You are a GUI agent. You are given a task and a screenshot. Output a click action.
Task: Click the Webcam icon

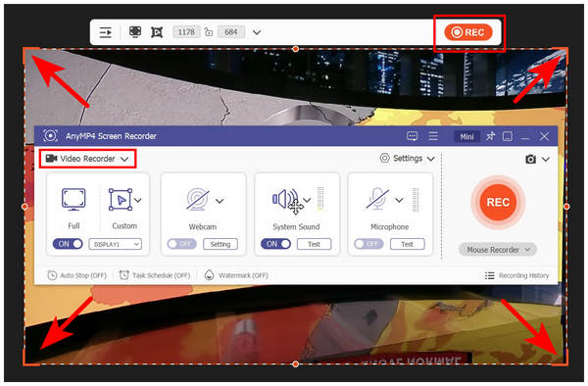pyautogui.click(x=198, y=199)
